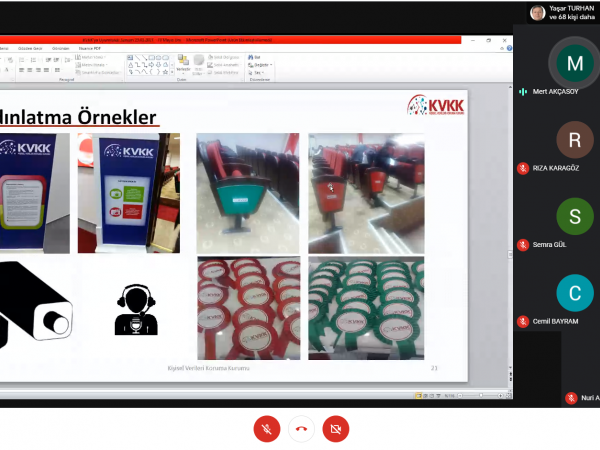Open PowerPoint help with the question mark icon
Screen dimensions: 600x450
click(509, 48)
